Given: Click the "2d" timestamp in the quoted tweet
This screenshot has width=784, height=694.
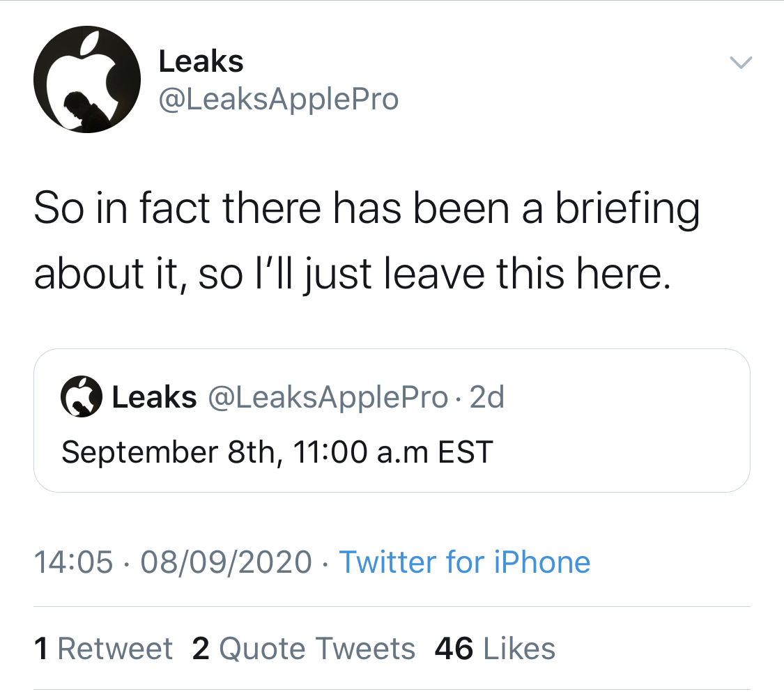Looking at the screenshot, I should (486, 398).
